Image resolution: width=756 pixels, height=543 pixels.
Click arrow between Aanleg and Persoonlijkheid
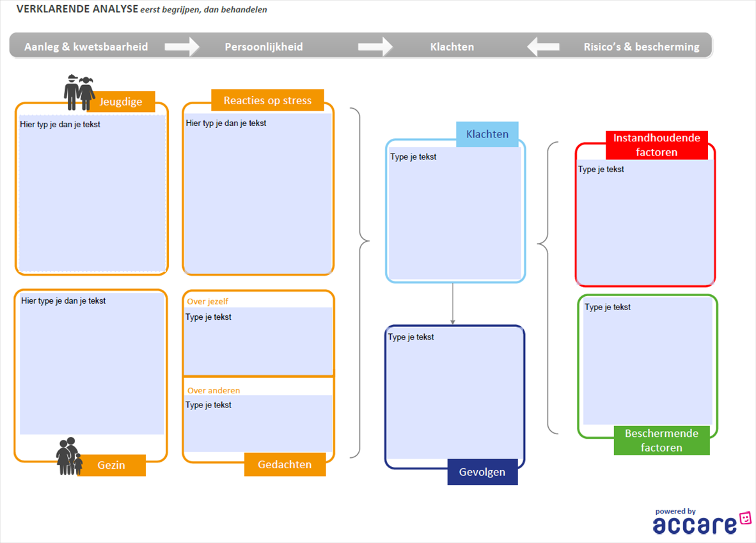tap(182, 47)
